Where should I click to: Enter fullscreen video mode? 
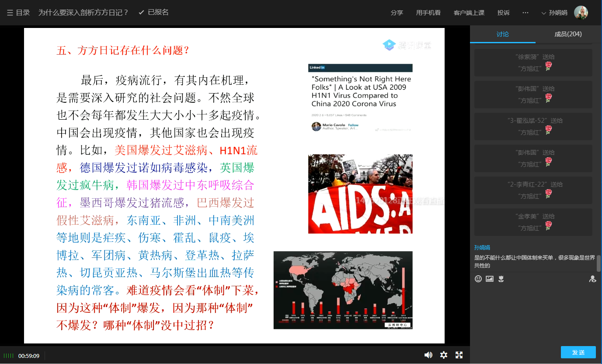pyautogui.click(x=459, y=355)
